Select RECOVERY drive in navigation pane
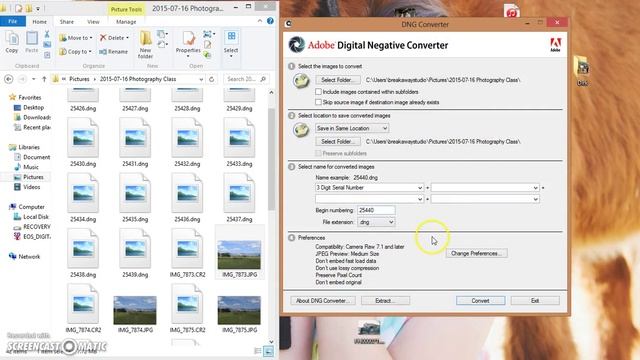This screenshot has height=360, width=640. 32,227
